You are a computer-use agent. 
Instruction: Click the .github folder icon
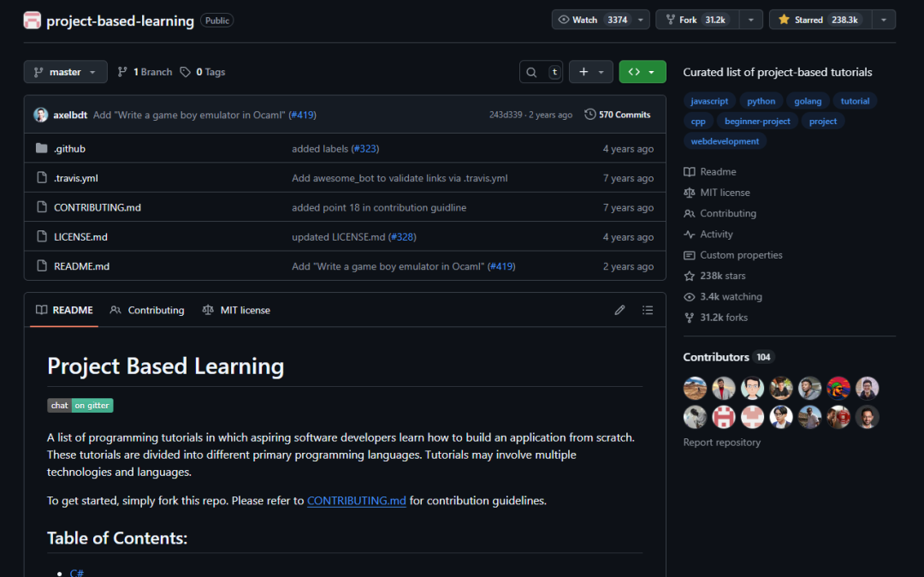click(41, 148)
